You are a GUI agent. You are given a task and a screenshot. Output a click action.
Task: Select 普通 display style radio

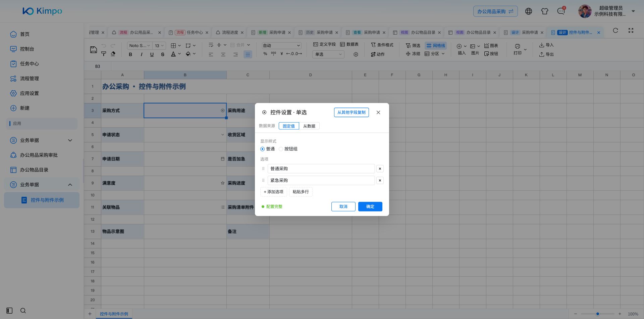click(262, 149)
